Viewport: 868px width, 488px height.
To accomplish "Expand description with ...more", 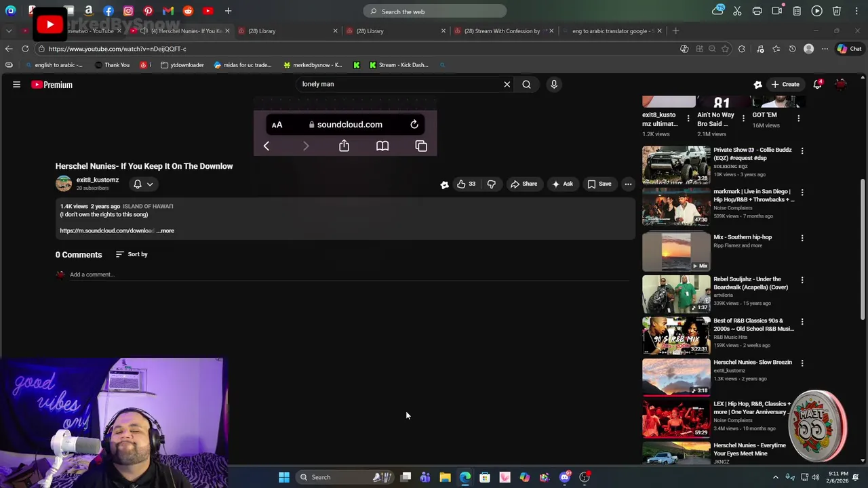I will pyautogui.click(x=165, y=230).
